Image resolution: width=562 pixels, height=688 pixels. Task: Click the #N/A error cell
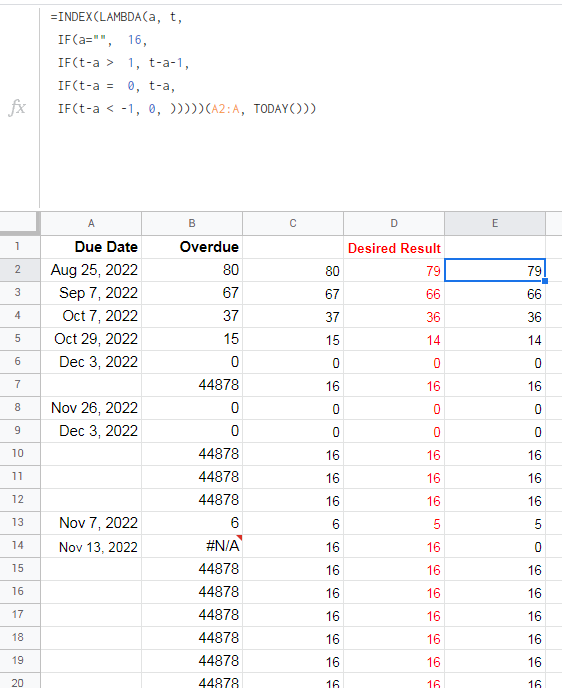[192, 546]
